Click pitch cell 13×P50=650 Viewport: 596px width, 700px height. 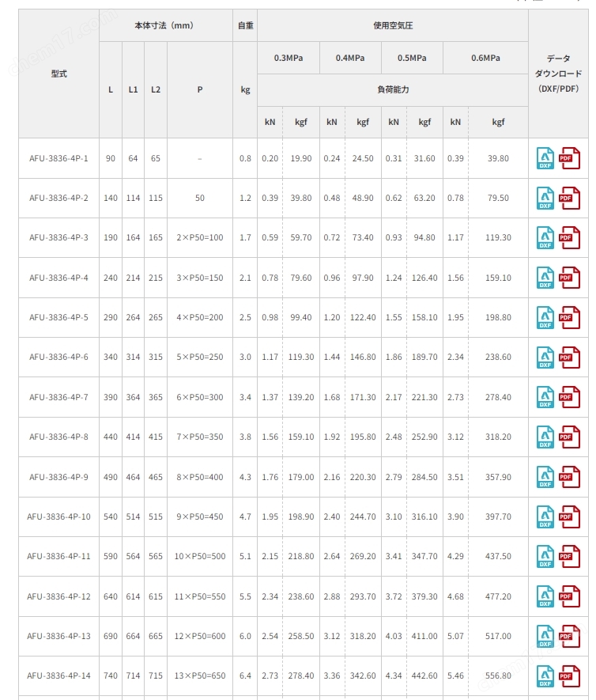tap(200, 676)
